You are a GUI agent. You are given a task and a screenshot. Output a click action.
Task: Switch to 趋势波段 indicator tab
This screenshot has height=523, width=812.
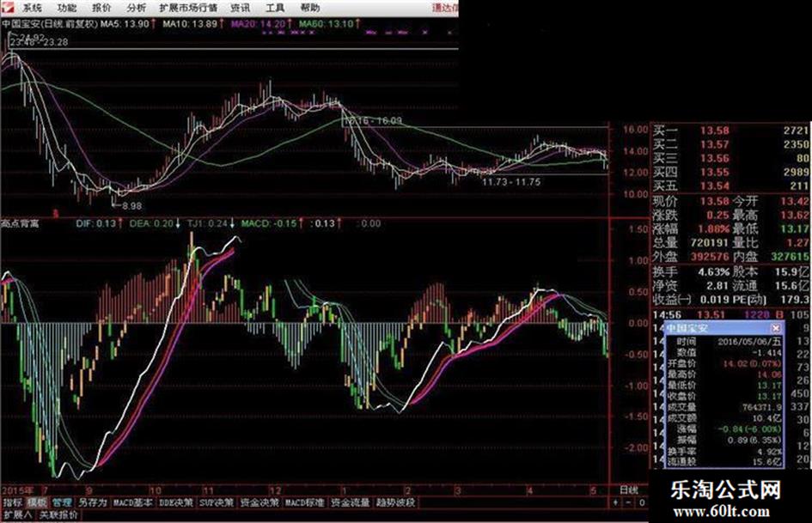[395, 502]
